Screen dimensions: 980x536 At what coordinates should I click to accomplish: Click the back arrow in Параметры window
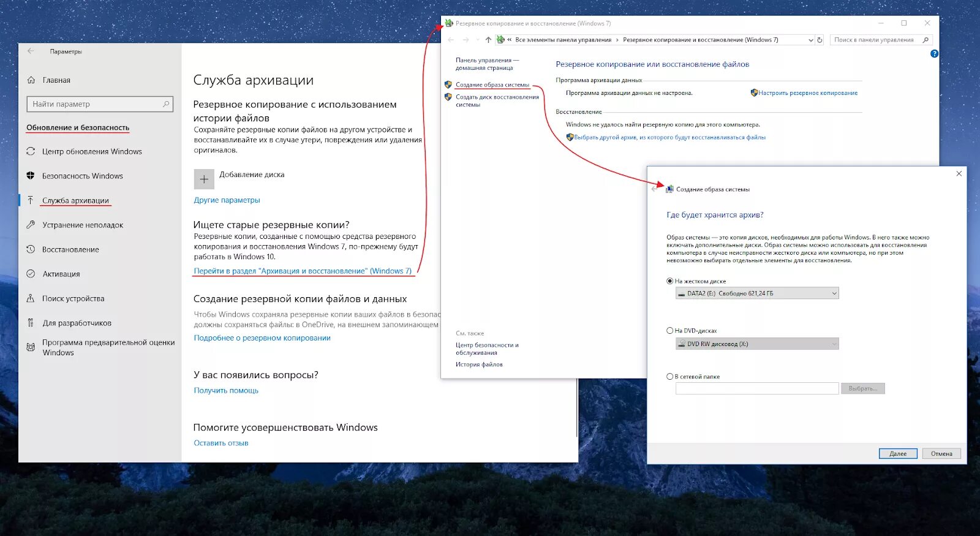pos(31,51)
